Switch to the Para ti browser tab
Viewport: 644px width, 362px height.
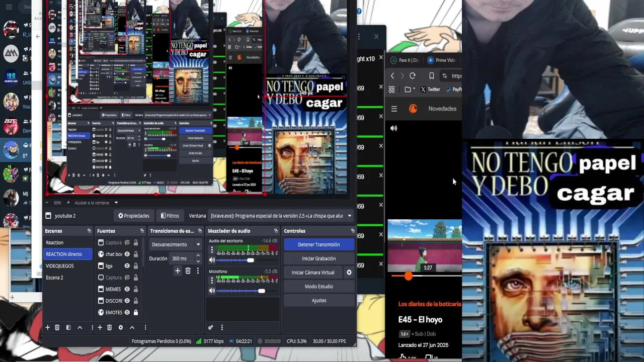click(x=405, y=60)
